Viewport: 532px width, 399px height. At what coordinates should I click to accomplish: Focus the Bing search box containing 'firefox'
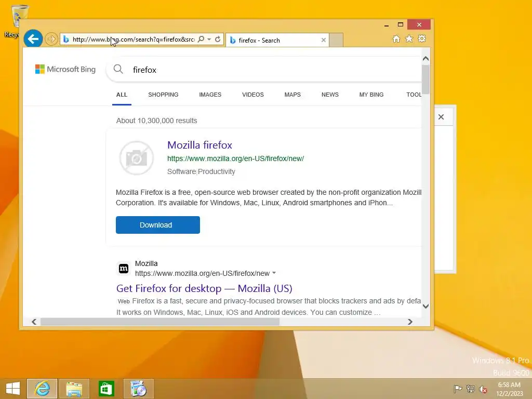tap(264, 70)
